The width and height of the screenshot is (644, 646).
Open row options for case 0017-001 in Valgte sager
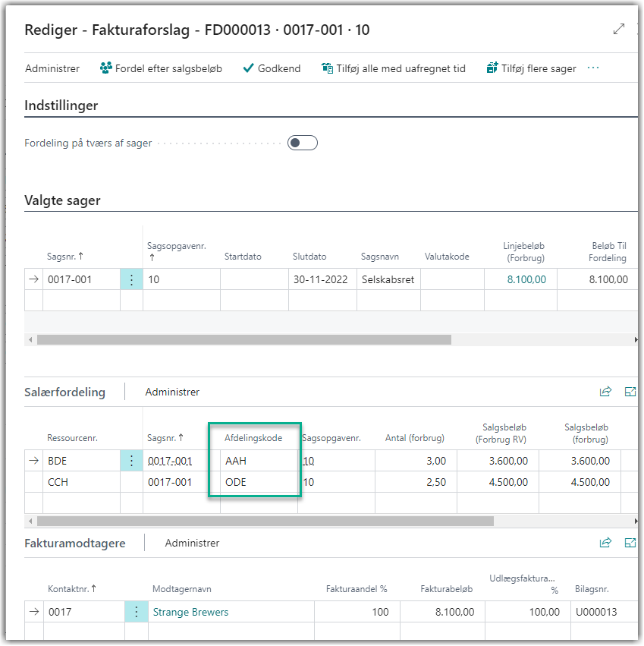(x=131, y=280)
